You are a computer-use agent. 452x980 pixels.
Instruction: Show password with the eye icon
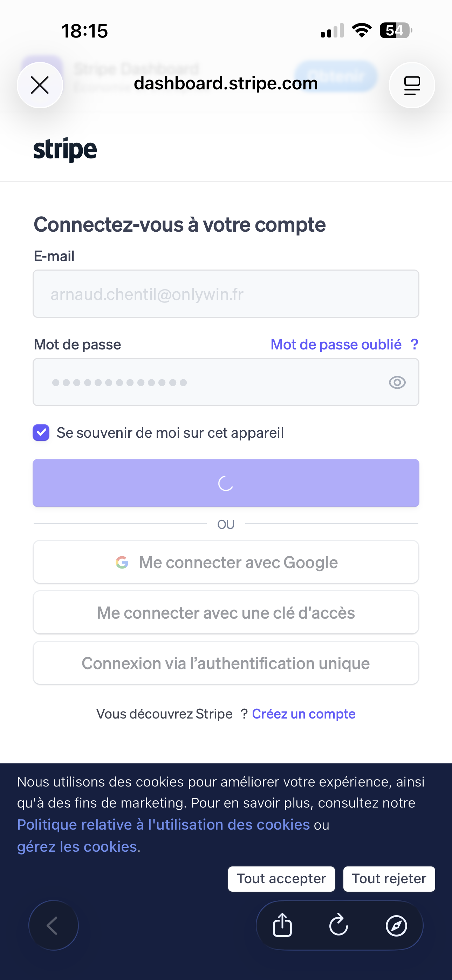pos(397,382)
